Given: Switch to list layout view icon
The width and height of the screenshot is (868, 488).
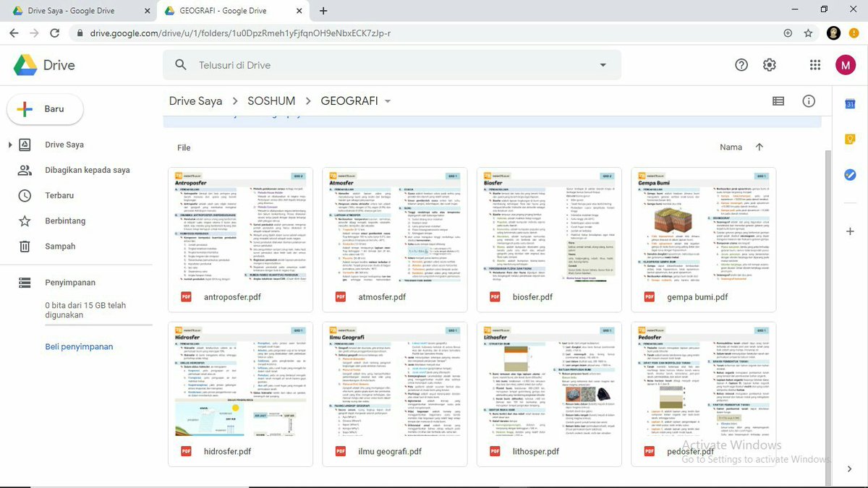Looking at the screenshot, I should (x=778, y=101).
